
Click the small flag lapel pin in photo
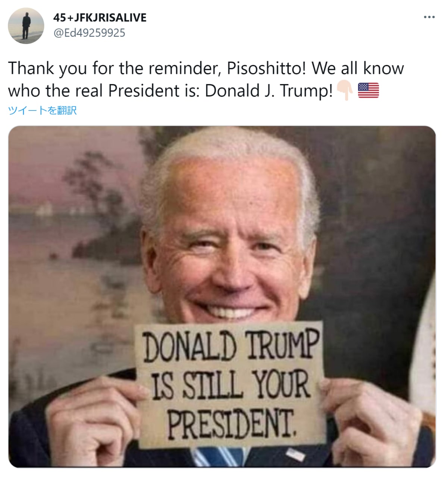coord(295,455)
